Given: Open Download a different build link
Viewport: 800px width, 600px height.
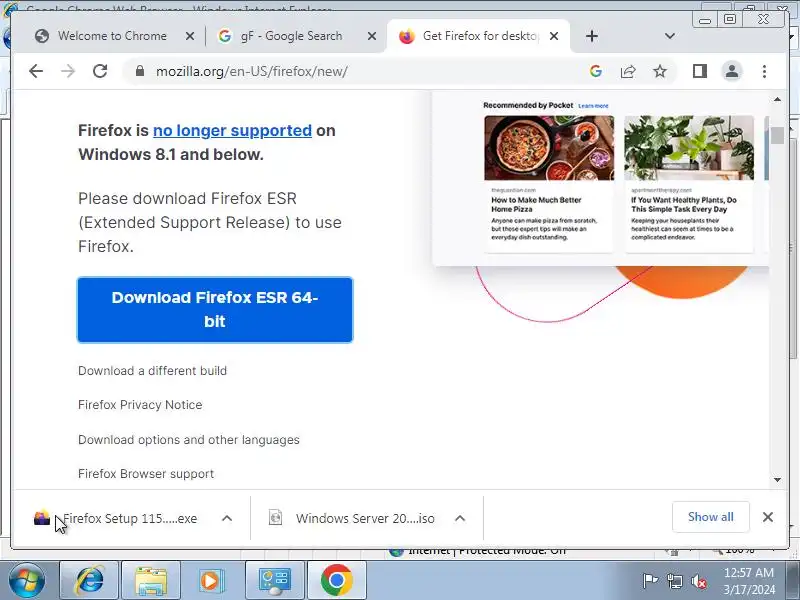Looking at the screenshot, I should (153, 371).
